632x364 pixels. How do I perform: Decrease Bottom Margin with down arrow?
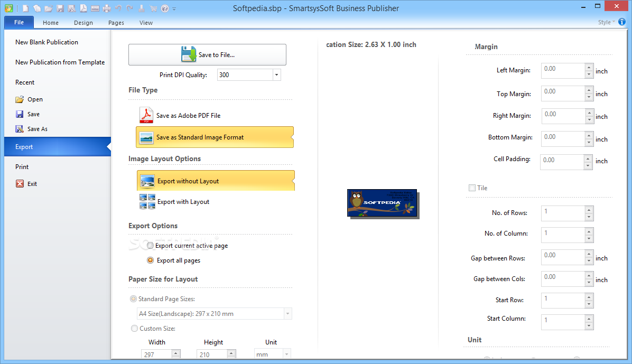pos(589,142)
